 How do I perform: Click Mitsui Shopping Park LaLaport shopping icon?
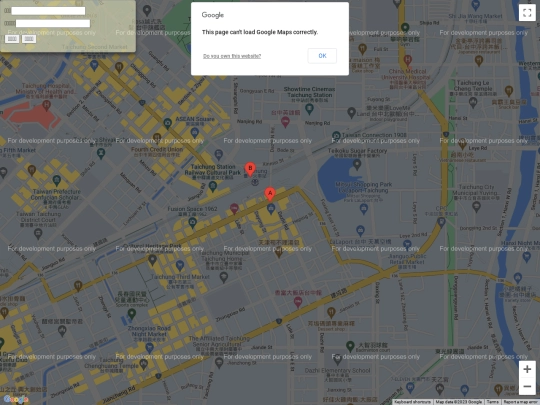click(364, 208)
